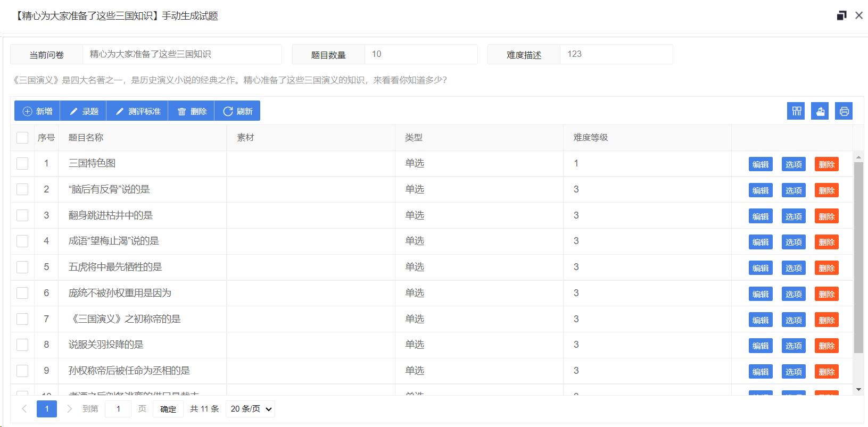The image size is (868, 427).
Task: Select page 1 in pagination
Action: pos(47,408)
